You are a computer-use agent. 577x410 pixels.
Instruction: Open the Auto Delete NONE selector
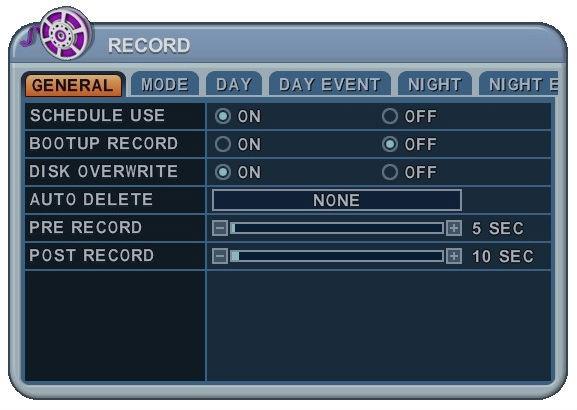click(337, 200)
